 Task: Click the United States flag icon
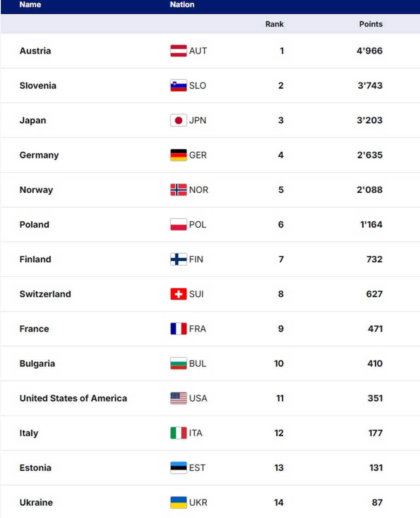[178, 398]
